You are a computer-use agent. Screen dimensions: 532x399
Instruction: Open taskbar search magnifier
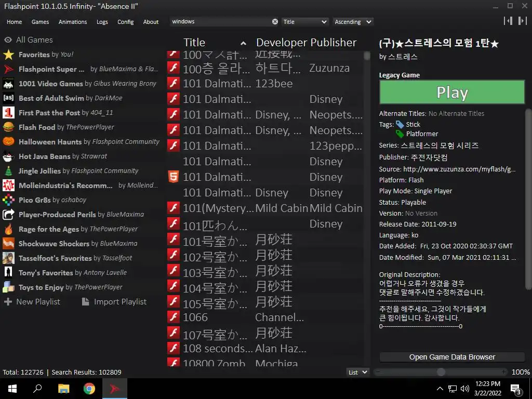click(x=37, y=389)
